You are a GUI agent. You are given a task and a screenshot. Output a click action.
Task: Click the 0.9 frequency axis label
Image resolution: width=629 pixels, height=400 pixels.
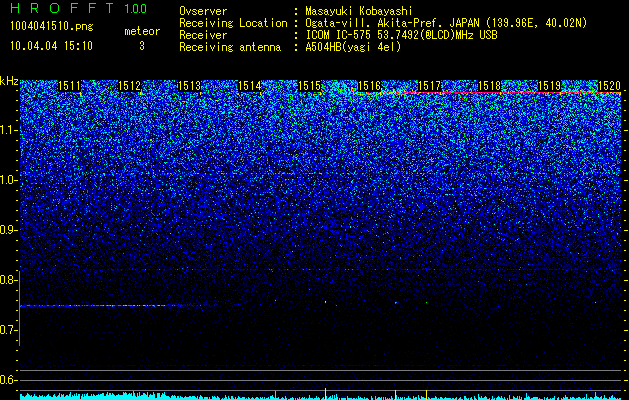(x=9, y=230)
